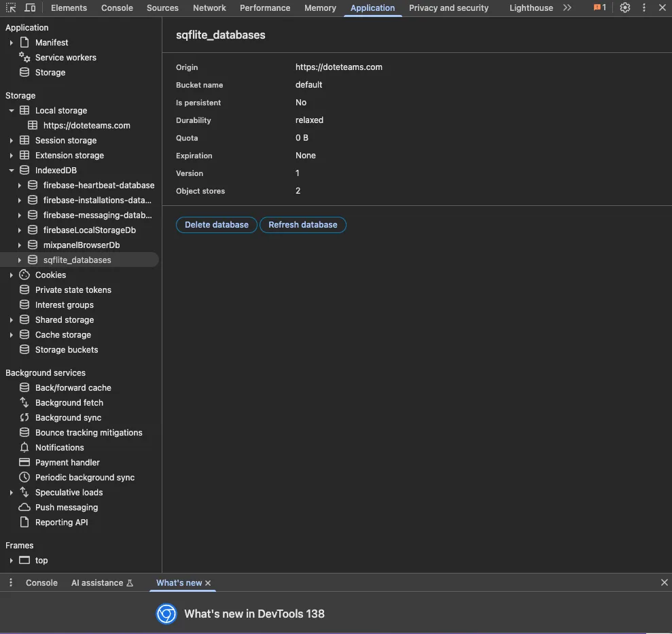Expand the Extension storage arrow
672x634 pixels.
(11, 156)
